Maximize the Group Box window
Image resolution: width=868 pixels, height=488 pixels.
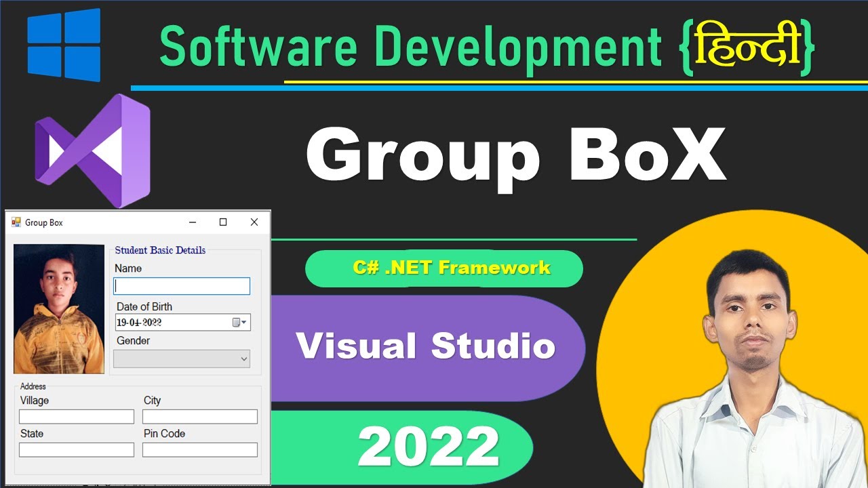coord(223,222)
